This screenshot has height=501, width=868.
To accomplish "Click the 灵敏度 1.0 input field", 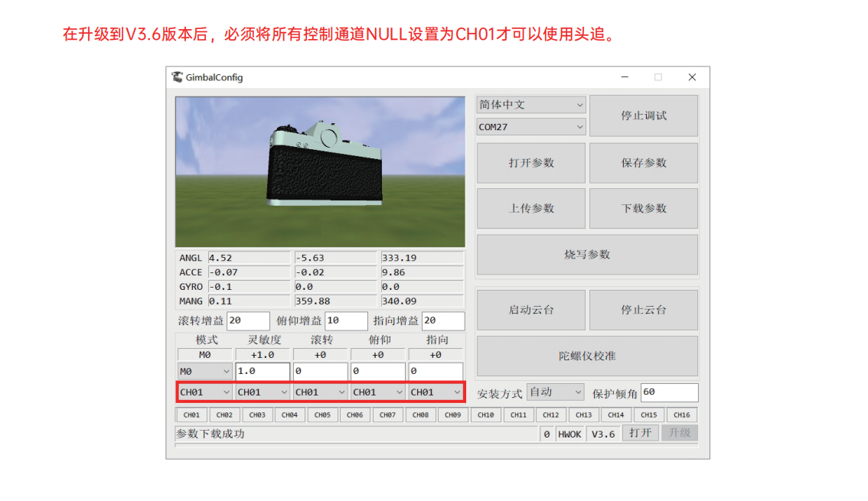I will pos(263,371).
